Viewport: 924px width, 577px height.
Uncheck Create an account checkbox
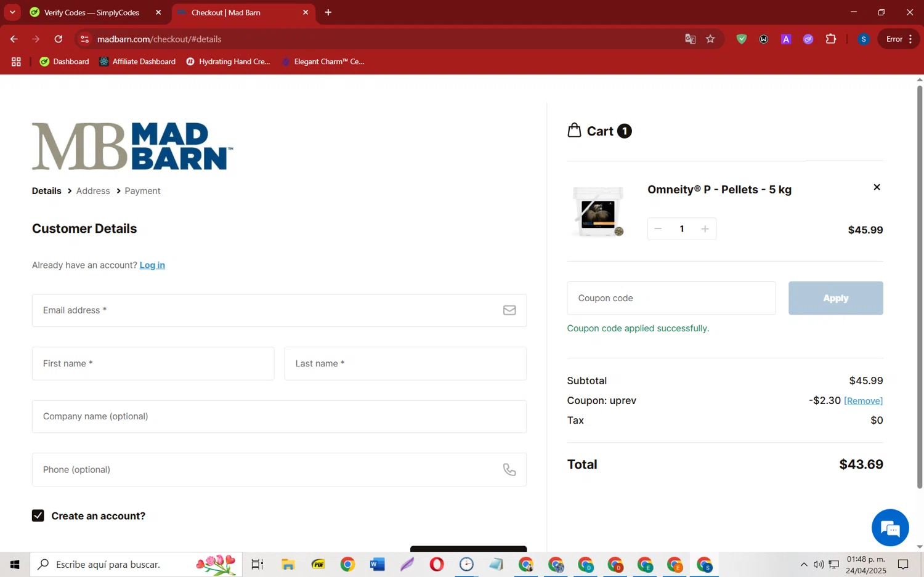tap(38, 516)
